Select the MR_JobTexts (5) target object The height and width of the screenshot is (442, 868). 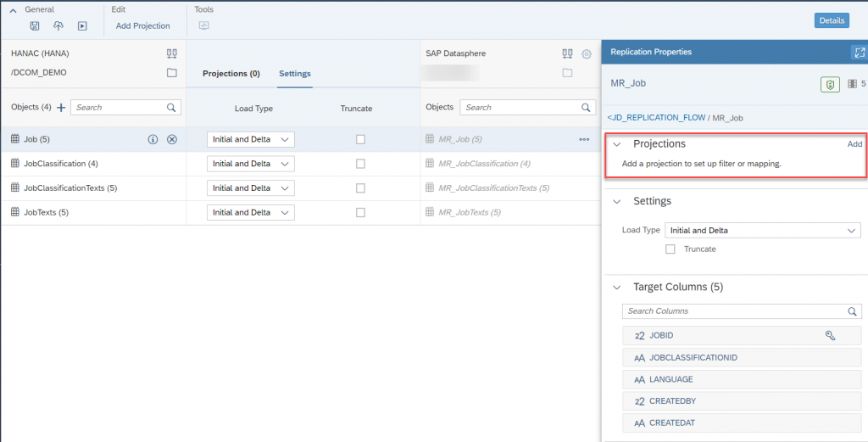pos(469,213)
